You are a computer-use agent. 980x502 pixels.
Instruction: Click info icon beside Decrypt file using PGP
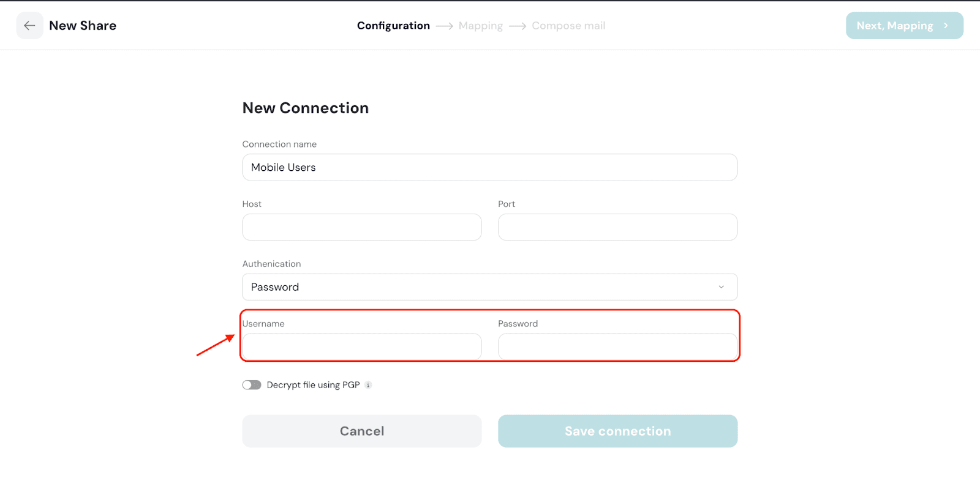click(368, 385)
